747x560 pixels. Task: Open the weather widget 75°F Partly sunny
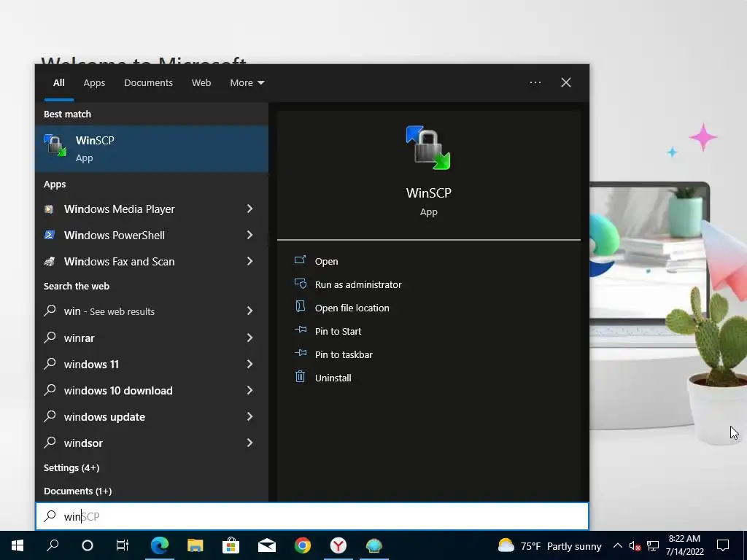[549, 545]
